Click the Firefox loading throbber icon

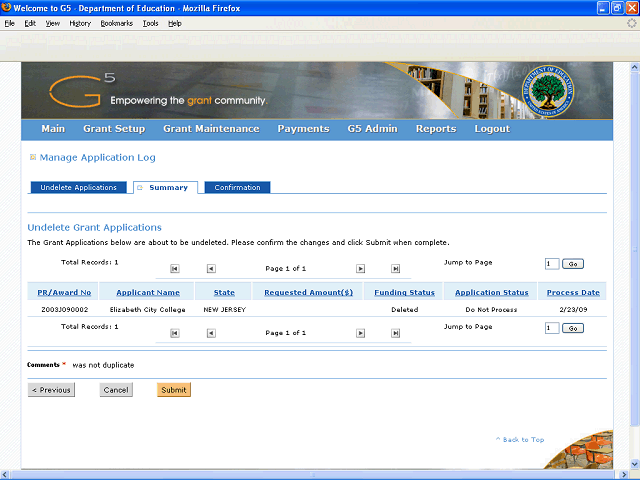click(x=631, y=23)
